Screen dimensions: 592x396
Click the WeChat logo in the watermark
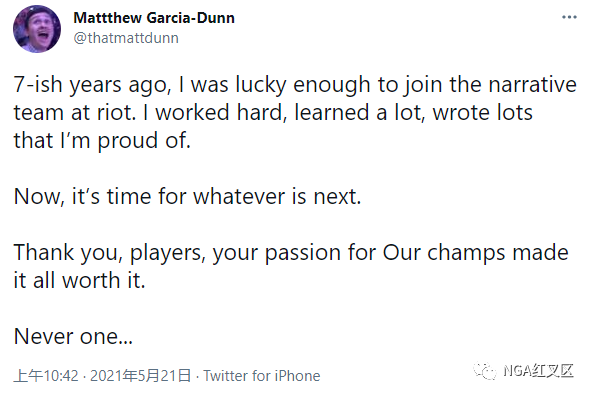pos(484,371)
